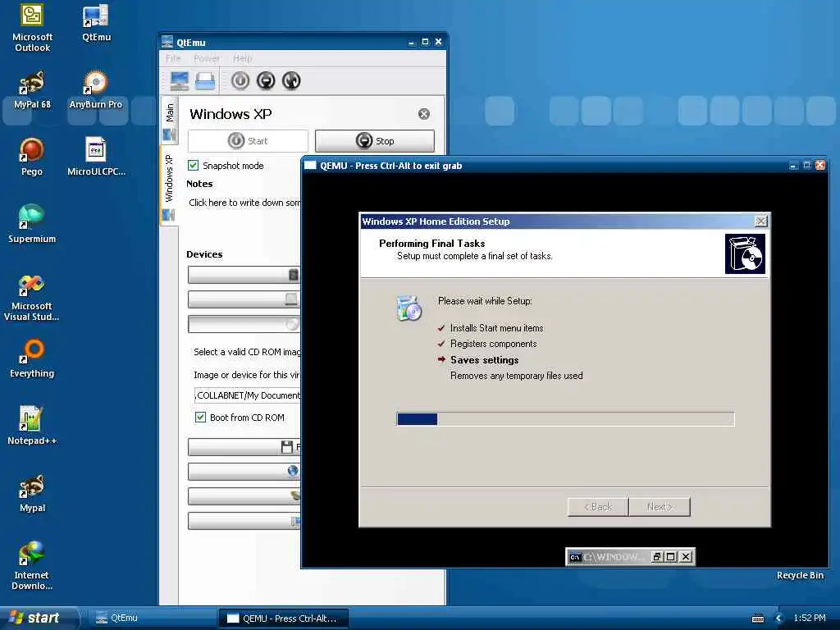
Task: Click the Windows XP setup CD box icon
Action: [x=745, y=254]
